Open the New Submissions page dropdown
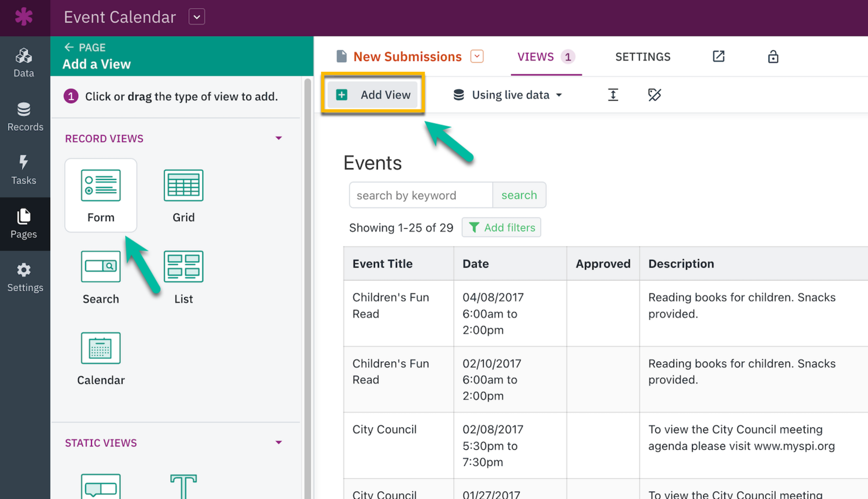This screenshot has height=499, width=868. [x=476, y=56]
